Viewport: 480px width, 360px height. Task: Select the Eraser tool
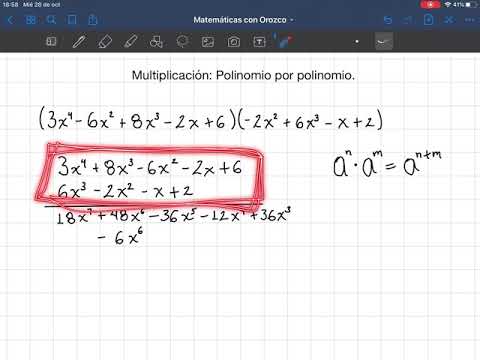point(105,41)
